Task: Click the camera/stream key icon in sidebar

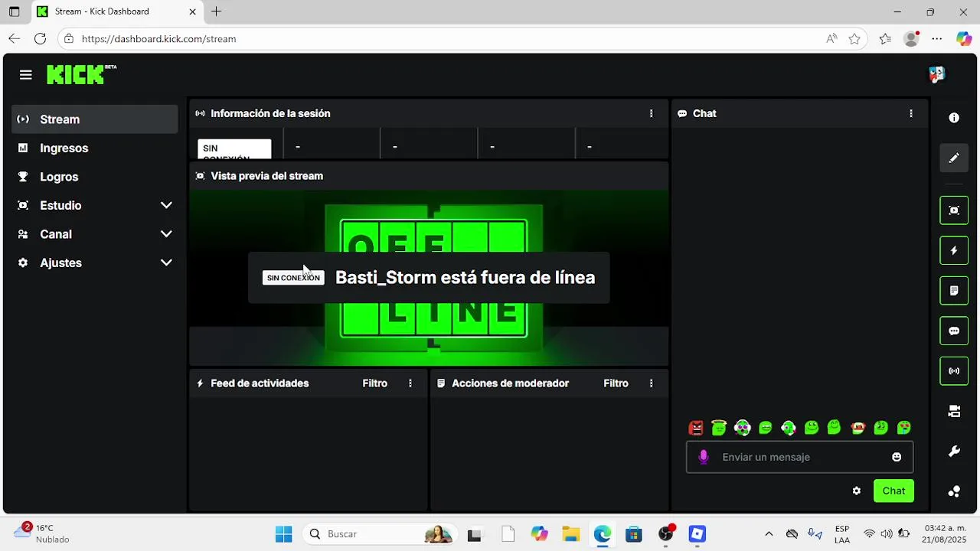Action: [954, 412]
